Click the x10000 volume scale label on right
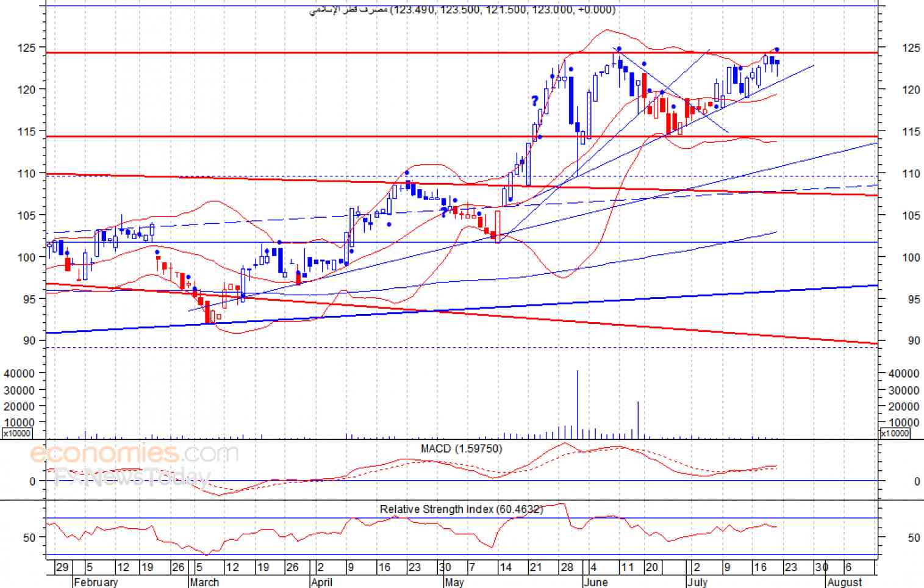 (x=895, y=433)
